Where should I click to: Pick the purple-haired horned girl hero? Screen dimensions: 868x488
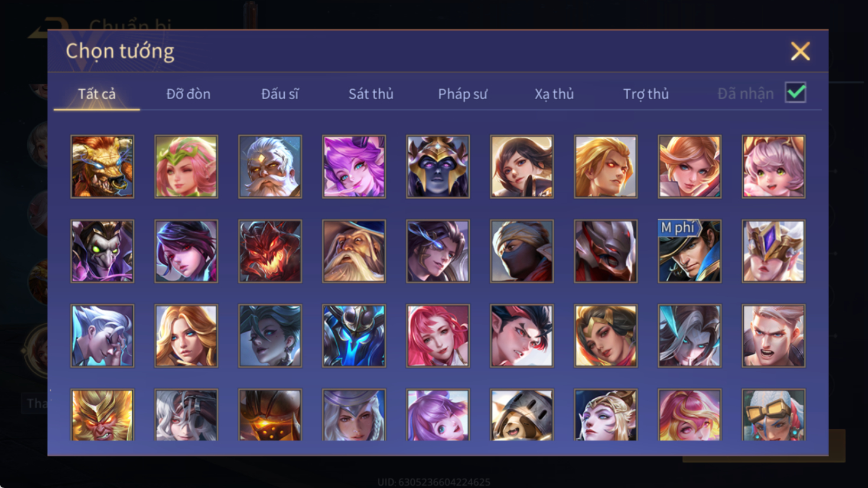(354, 167)
